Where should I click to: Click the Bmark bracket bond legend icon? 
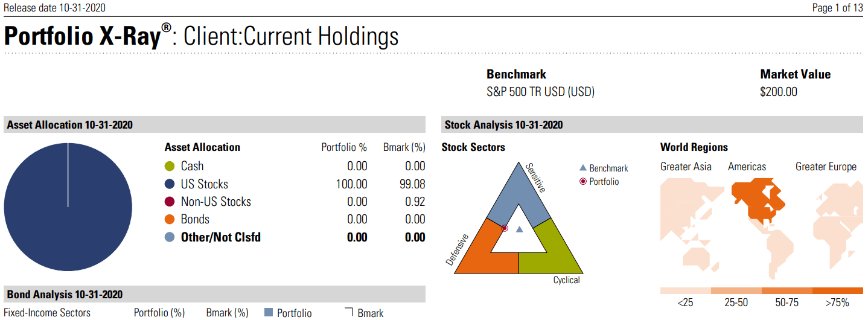click(x=349, y=312)
